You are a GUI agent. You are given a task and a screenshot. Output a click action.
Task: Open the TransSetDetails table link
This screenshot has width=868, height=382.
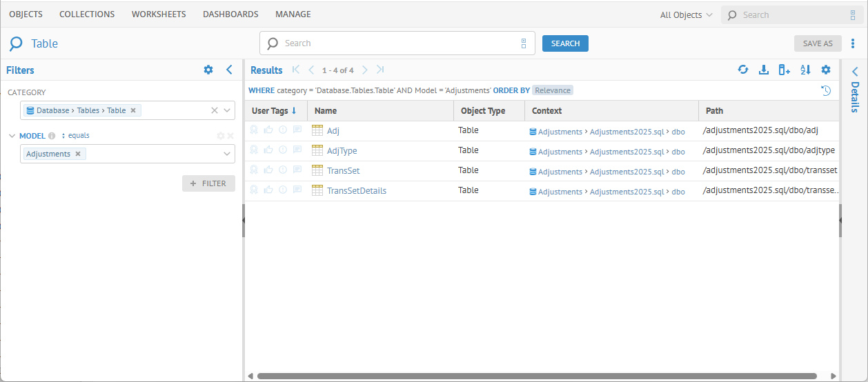(x=356, y=191)
